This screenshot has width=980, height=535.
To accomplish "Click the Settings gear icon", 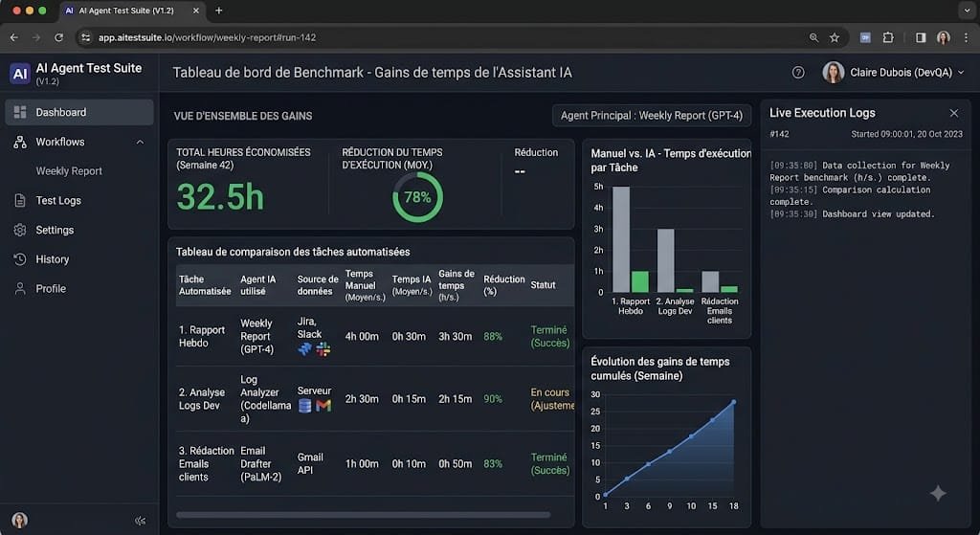I will click(x=20, y=230).
